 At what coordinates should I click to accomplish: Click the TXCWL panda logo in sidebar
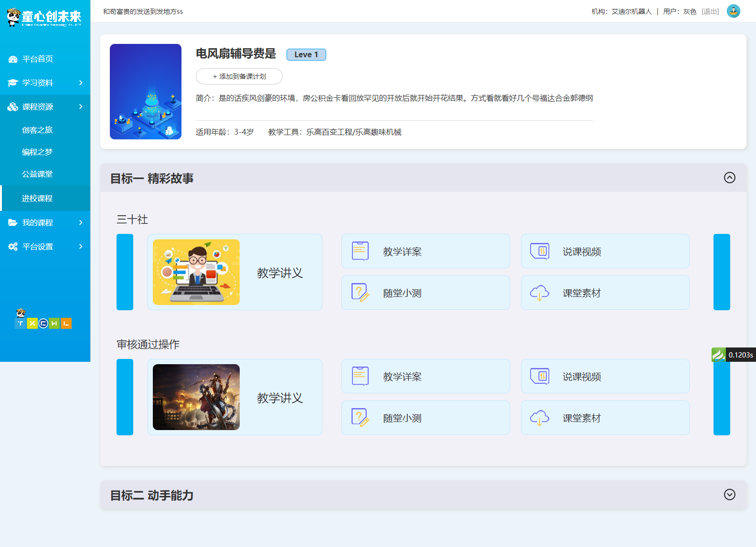[43, 319]
